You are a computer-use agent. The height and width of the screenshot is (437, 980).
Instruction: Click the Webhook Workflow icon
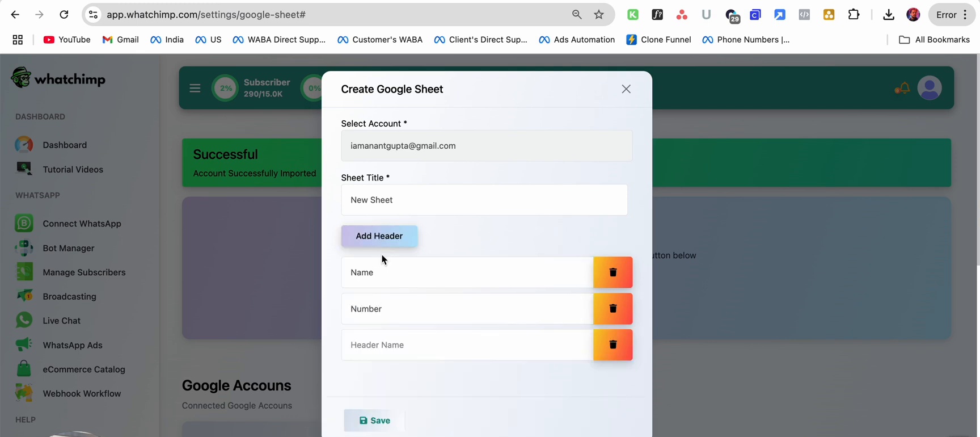[24, 393]
